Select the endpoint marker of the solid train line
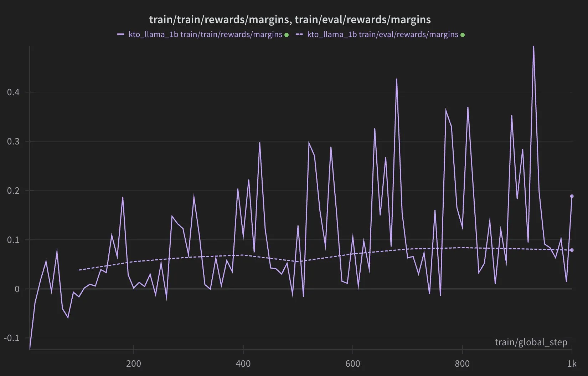 pyautogui.click(x=572, y=196)
